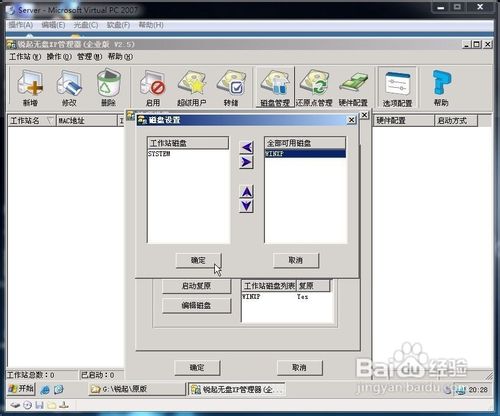
Task: Click the 启用 (enable) toolbar icon
Action: (x=153, y=87)
